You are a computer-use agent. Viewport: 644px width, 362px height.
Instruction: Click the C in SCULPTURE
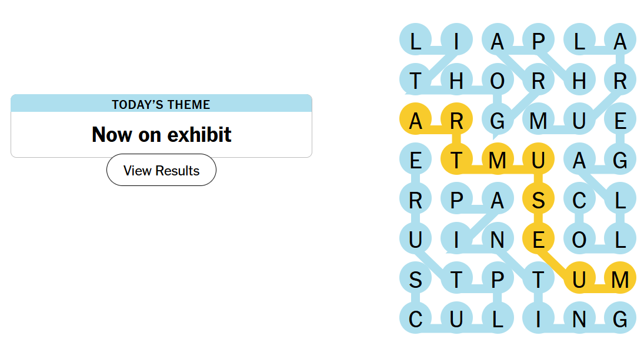tap(415, 319)
